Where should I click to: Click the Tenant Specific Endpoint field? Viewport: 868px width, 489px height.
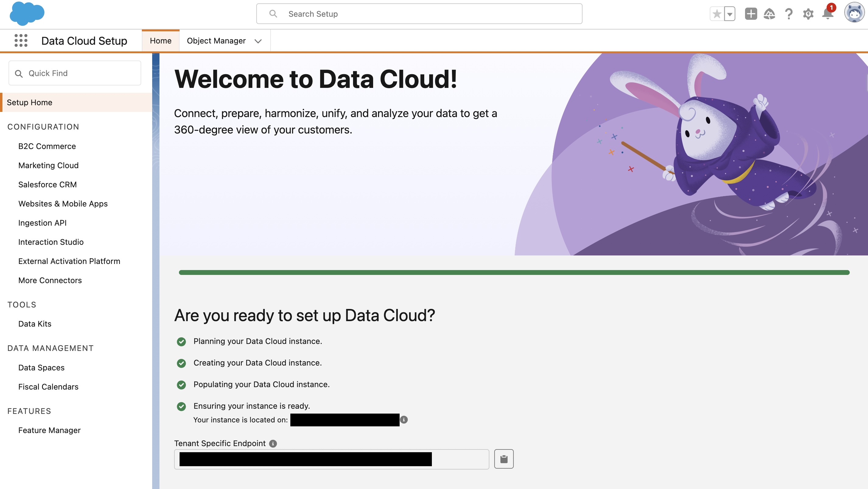(331, 460)
